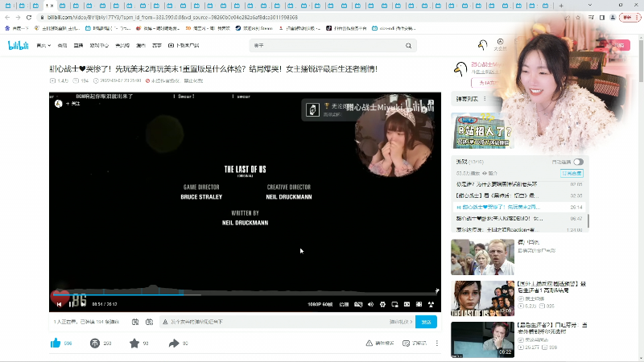The height and width of the screenshot is (362, 644).
Task: Click the scrollbar inside the playlist panel
Action: coord(588,220)
